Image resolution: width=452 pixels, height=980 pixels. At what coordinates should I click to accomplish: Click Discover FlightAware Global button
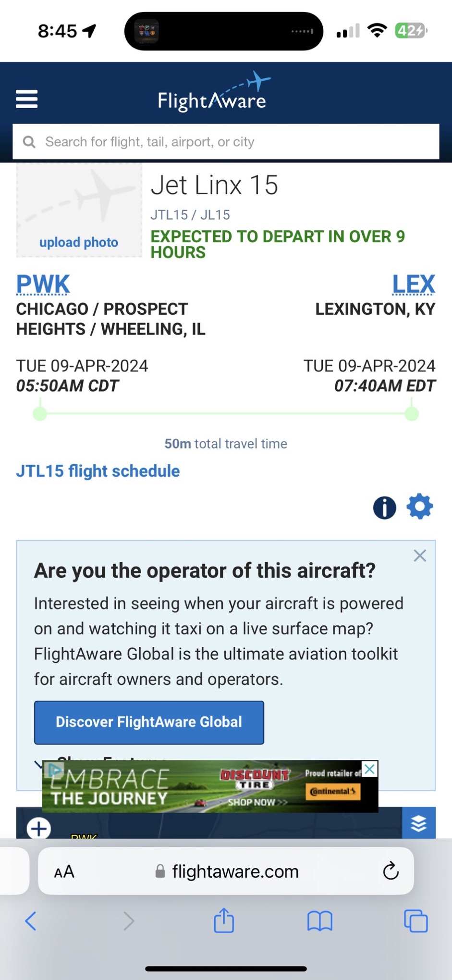pos(149,722)
